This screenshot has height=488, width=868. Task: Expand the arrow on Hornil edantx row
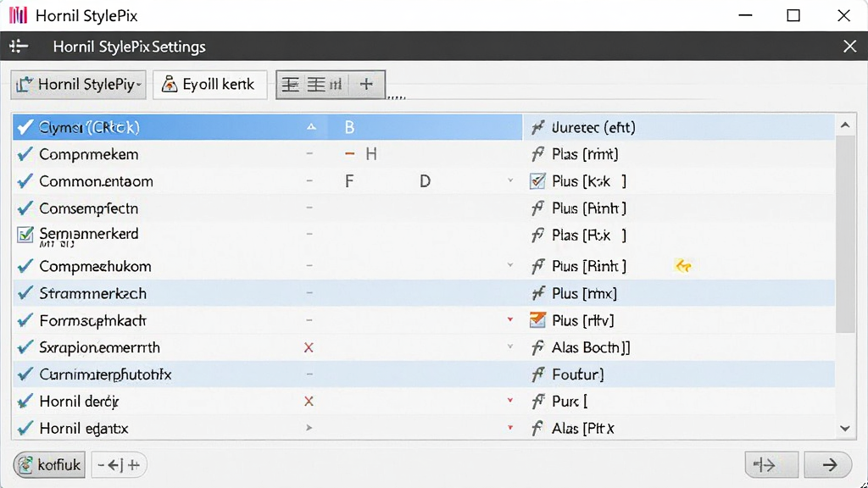click(309, 428)
